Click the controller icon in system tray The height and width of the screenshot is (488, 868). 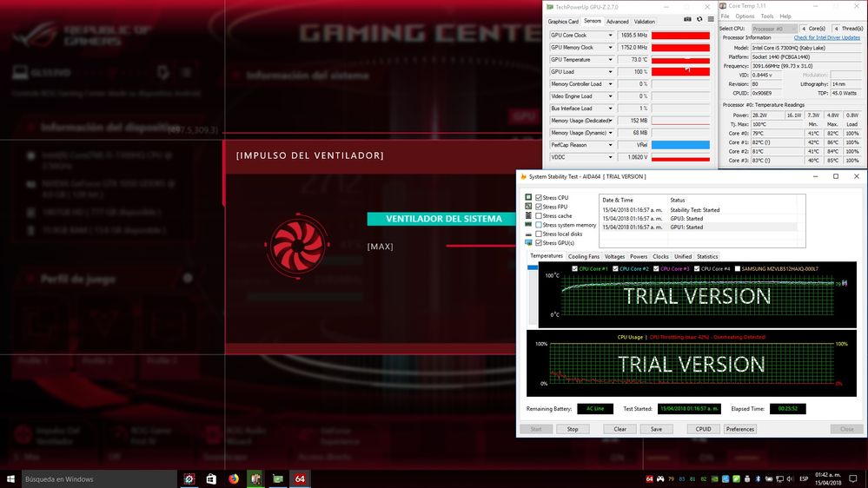(x=660, y=479)
